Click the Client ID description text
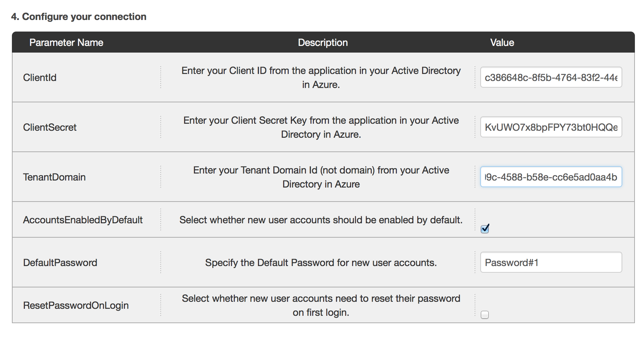The image size is (644, 340). tap(321, 77)
